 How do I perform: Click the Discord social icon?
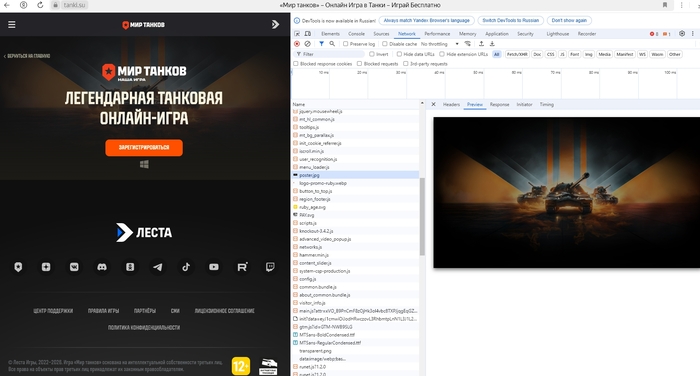(102, 267)
